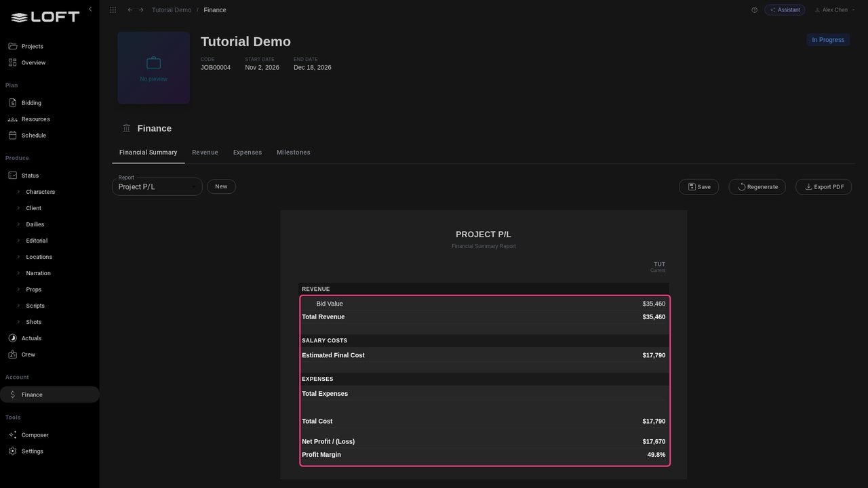The width and height of the screenshot is (868, 488).
Task: Expand the Editorial tree item
Action: tap(18, 241)
